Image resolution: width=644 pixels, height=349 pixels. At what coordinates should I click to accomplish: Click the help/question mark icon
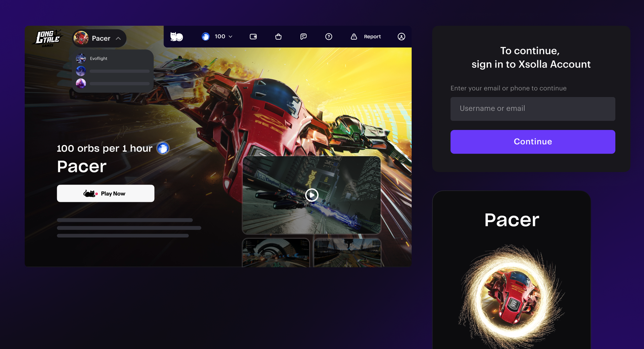tap(329, 37)
